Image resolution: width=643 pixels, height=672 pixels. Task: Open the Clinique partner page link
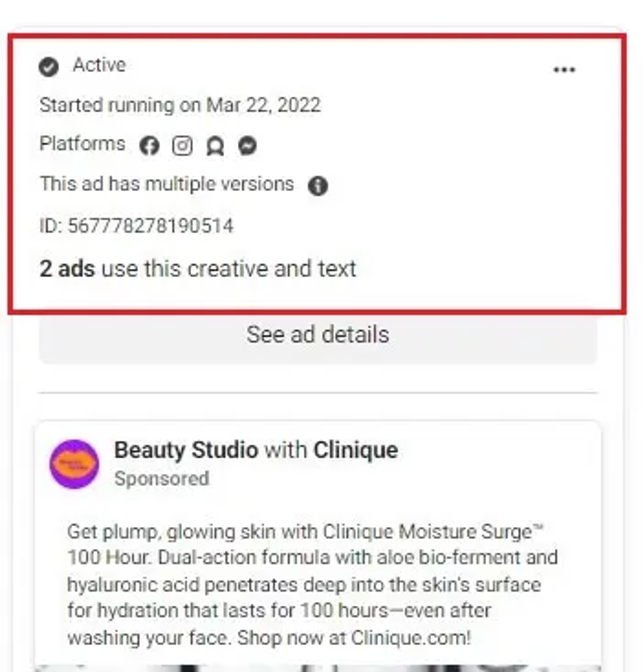point(356,450)
